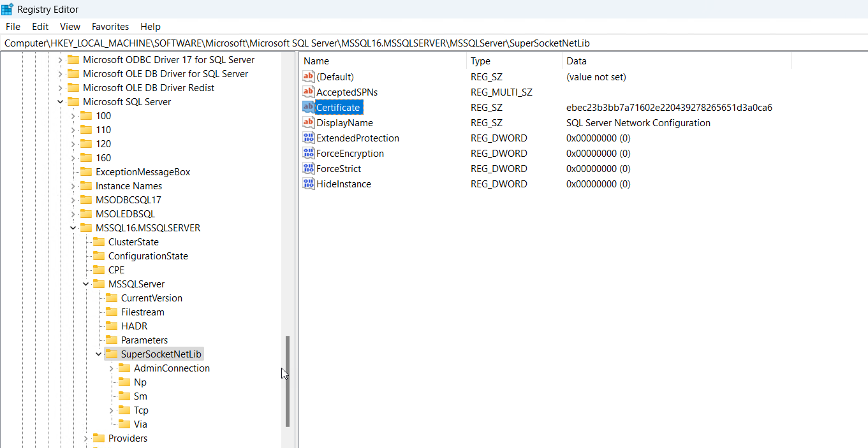Image resolution: width=868 pixels, height=448 pixels.
Task: Collapse the Microsoft SQL Server key
Action: pos(60,101)
